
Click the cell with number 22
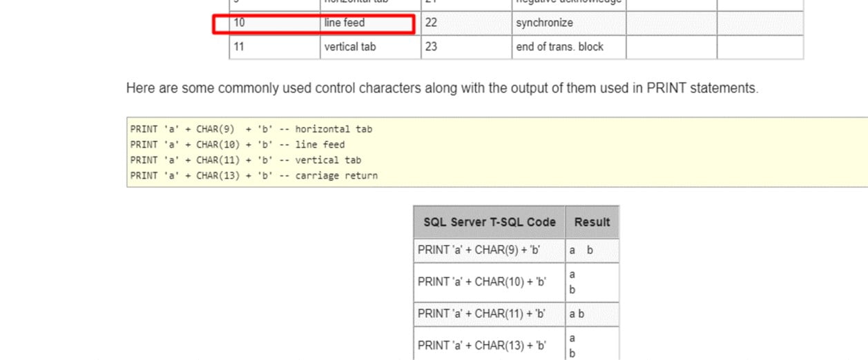[466, 23]
